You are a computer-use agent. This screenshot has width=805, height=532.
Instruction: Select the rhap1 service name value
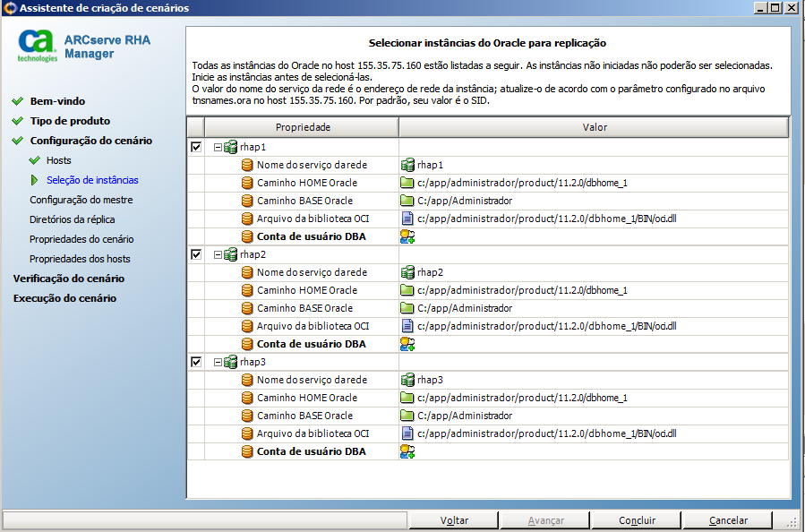[430, 165]
